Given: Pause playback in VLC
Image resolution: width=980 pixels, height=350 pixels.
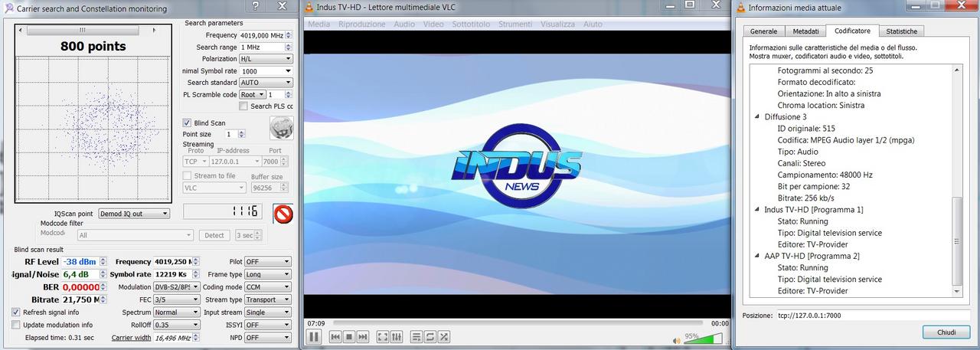Looking at the screenshot, I should [314, 336].
